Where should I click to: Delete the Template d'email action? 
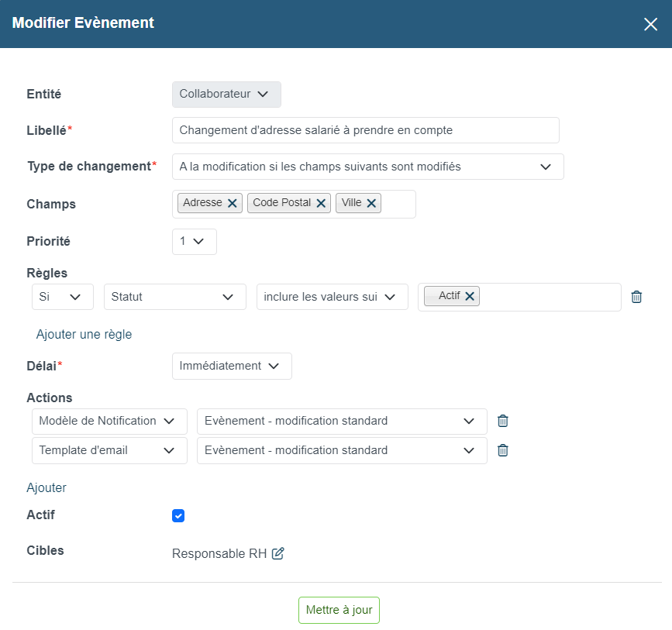coord(503,450)
